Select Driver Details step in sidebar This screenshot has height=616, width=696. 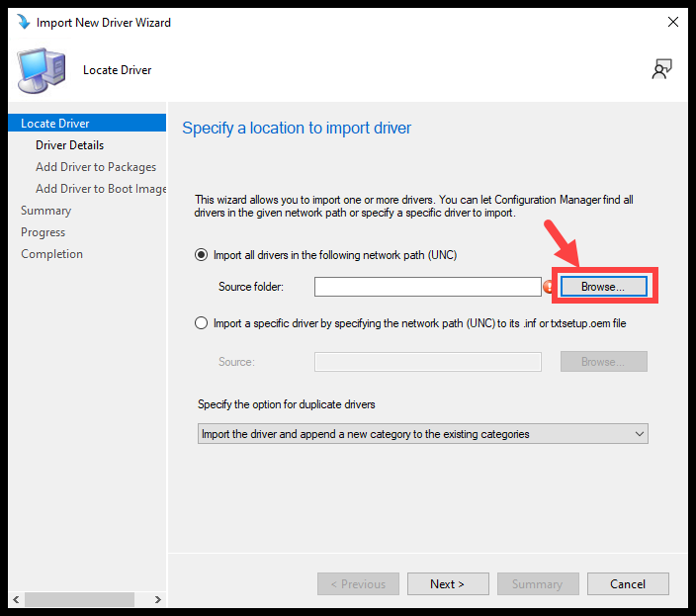[69, 145]
